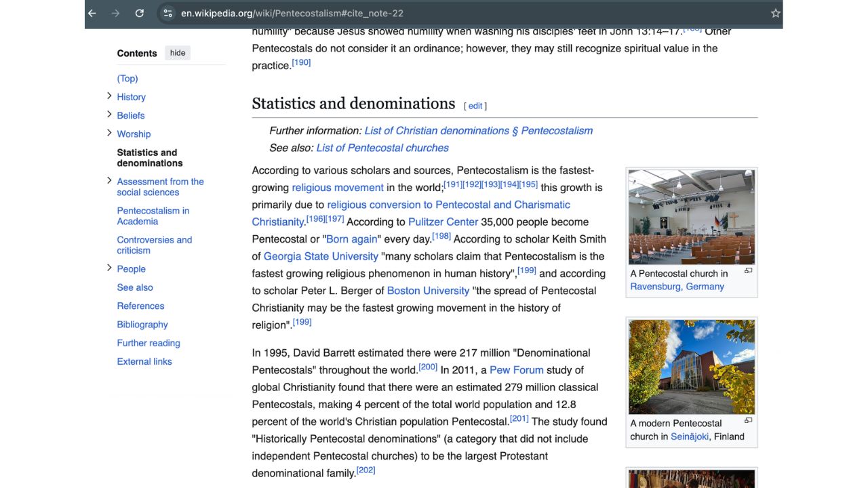Click the browser back arrow
Screen dimensions: 868x488
coord(92,14)
